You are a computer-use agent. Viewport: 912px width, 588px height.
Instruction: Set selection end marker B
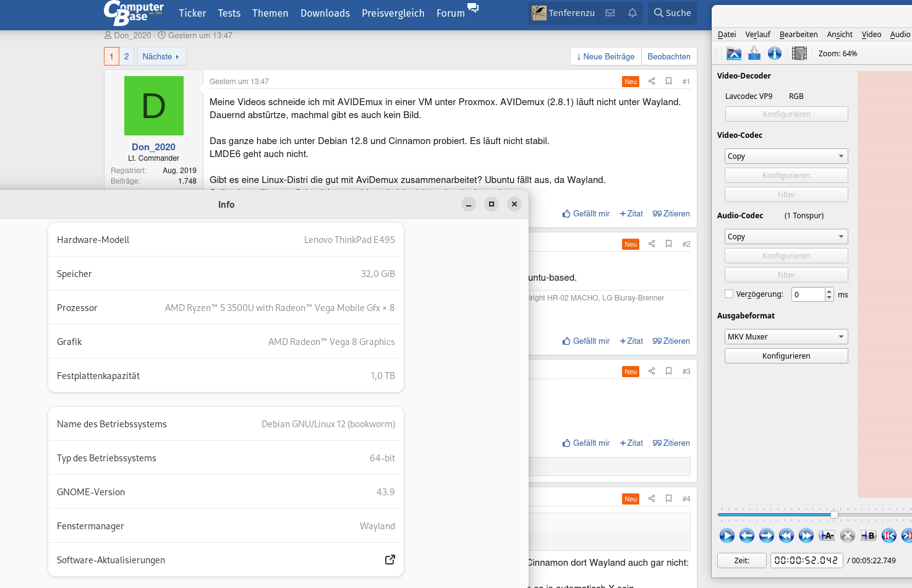pyautogui.click(x=869, y=535)
